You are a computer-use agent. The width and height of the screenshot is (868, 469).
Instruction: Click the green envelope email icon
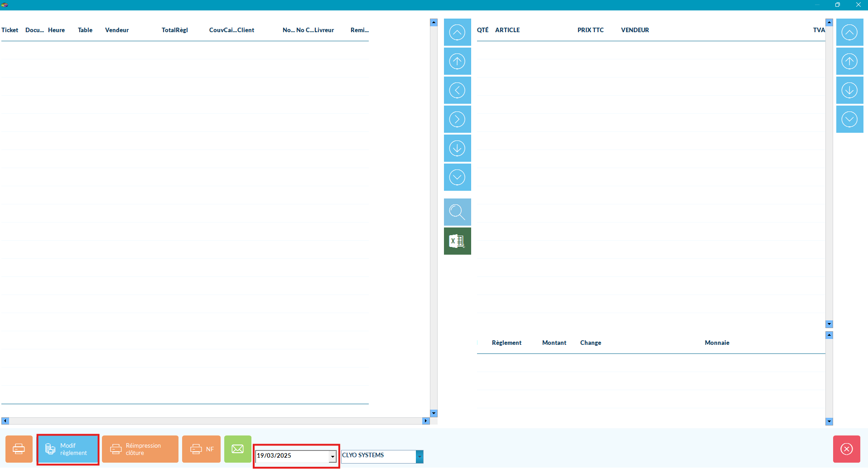tap(237, 449)
